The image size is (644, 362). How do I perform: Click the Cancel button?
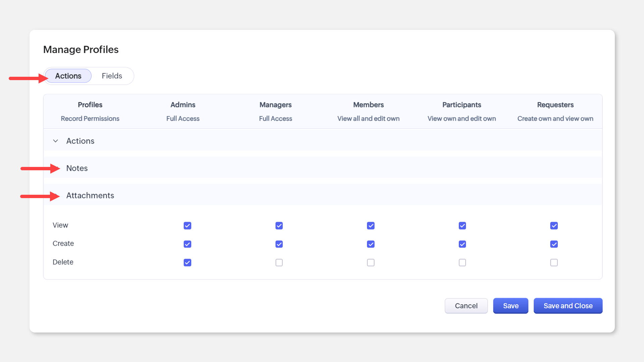(x=466, y=306)
